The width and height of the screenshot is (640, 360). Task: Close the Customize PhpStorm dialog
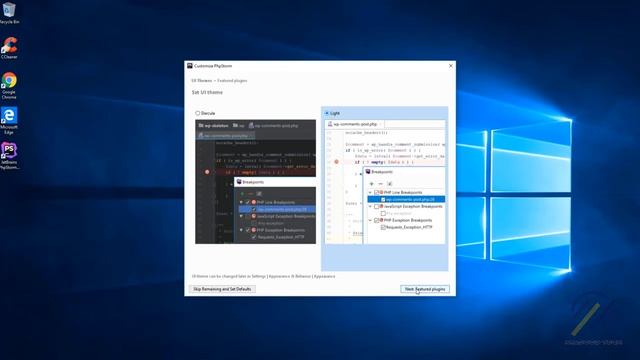[451, 66]
